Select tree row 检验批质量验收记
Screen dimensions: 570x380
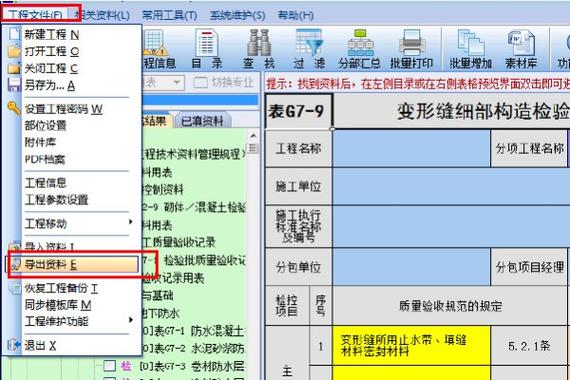pos(194,260)
